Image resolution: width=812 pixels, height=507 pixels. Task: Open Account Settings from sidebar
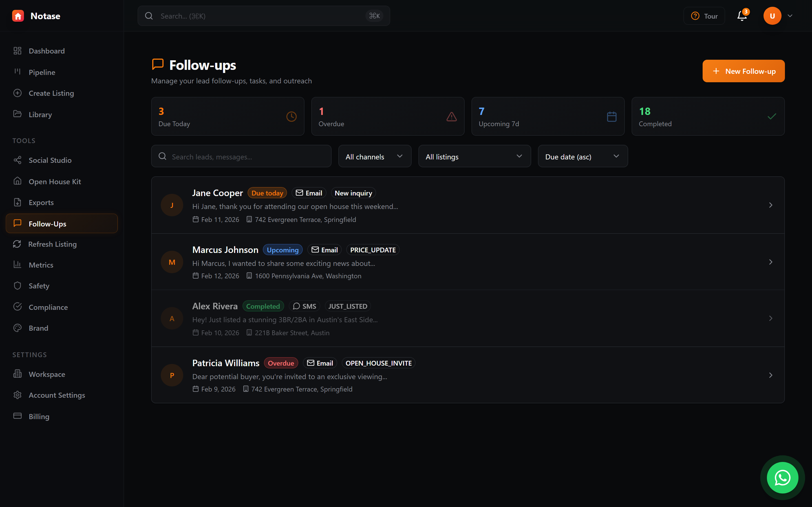coord(57,395)
